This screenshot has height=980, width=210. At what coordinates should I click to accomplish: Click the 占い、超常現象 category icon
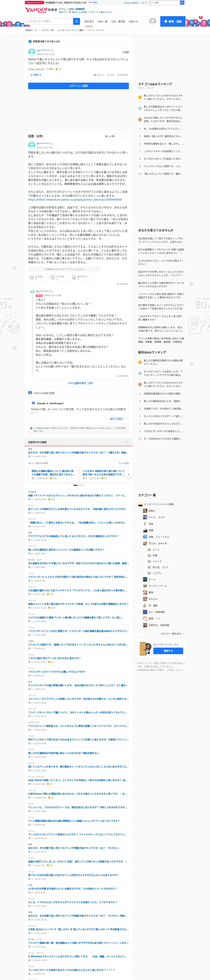pos(145,612)
